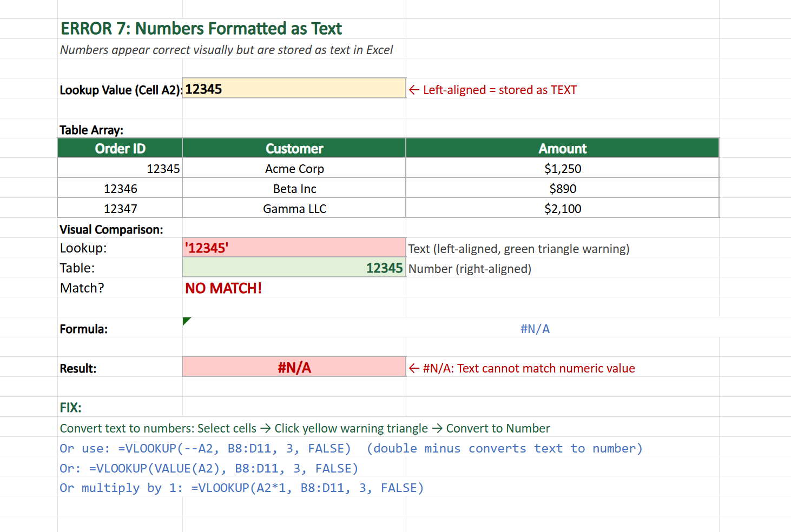Click the VLOOKUP(VALUE(A2) formula line
The image size is (791, 532).
(x=209, y=468)
